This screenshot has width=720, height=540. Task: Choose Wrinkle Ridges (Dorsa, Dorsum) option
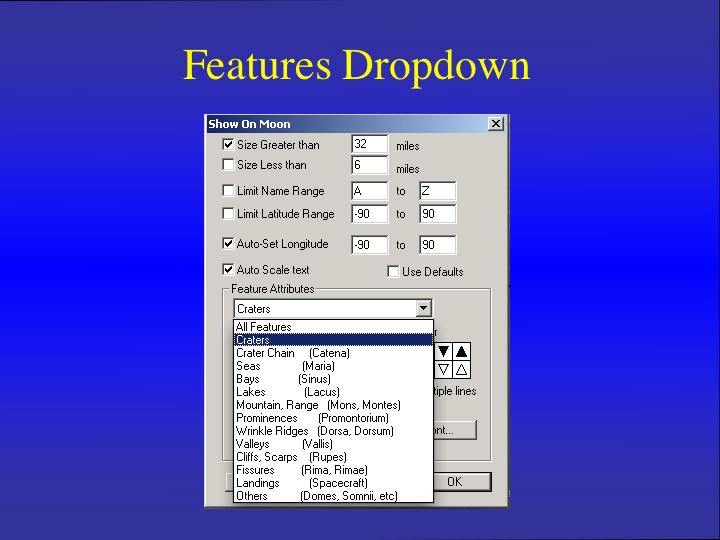coord(314,431)
